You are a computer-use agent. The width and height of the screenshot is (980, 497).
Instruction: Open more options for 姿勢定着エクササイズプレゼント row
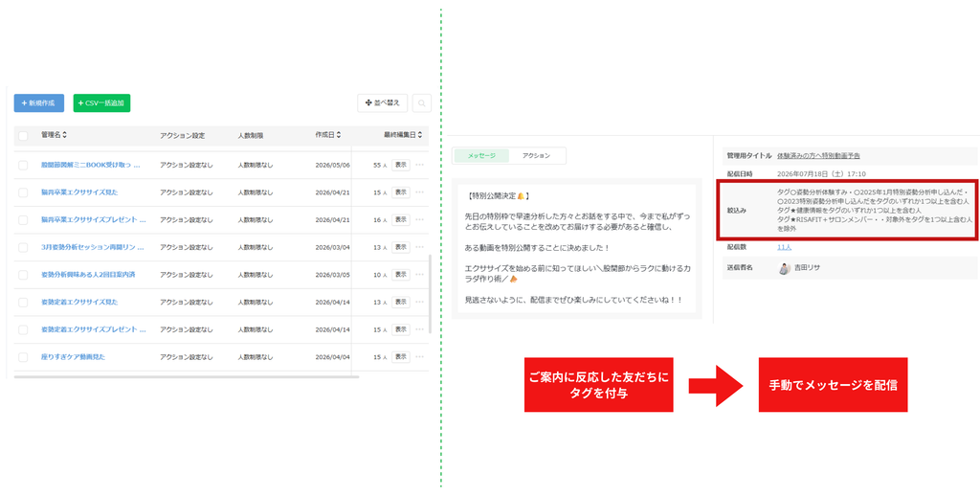(x=419, y=329)
